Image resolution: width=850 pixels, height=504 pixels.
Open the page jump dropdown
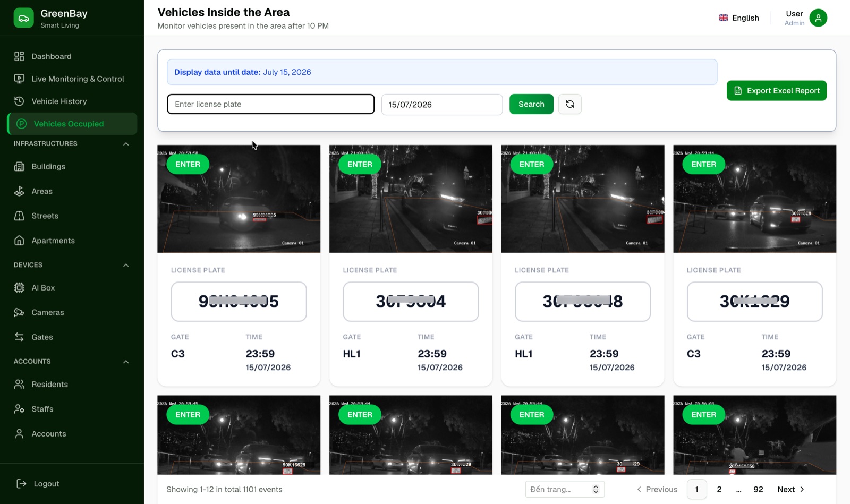[x=565, y=489]
